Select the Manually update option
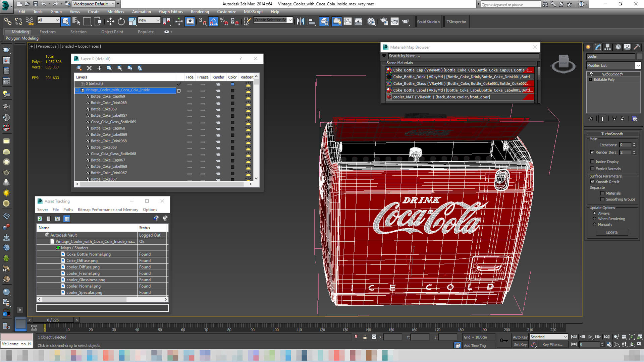 click(594, 224)
